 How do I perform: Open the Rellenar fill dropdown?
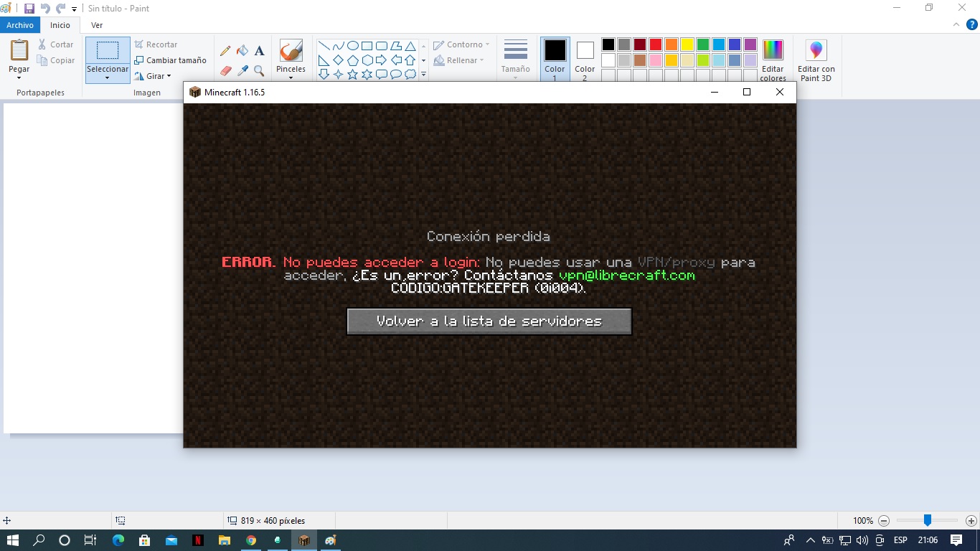pos(459,60)
